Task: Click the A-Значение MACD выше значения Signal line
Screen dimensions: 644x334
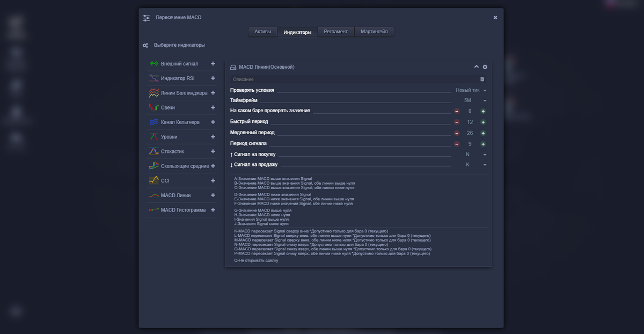Action: (273, 178)
